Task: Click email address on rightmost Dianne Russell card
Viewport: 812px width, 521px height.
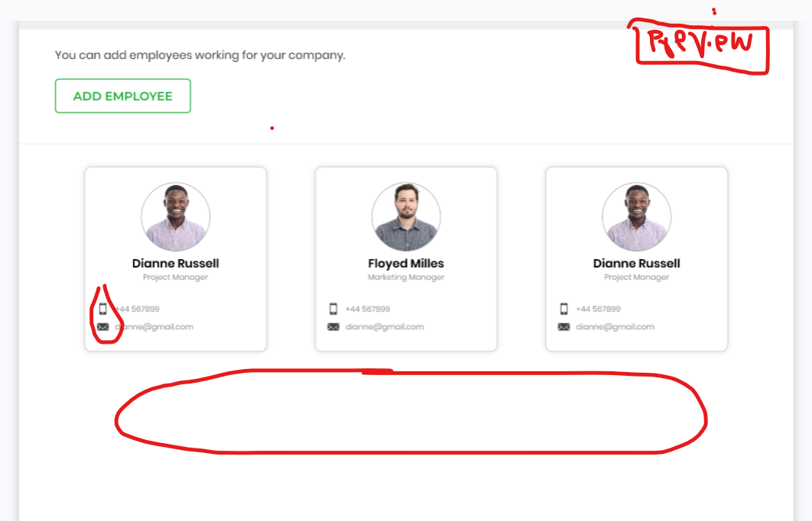Action: tap(615, 327)
